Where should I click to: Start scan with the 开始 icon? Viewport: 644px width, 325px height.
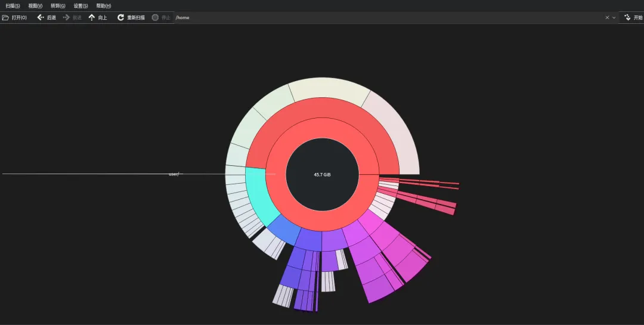point(627,18)
